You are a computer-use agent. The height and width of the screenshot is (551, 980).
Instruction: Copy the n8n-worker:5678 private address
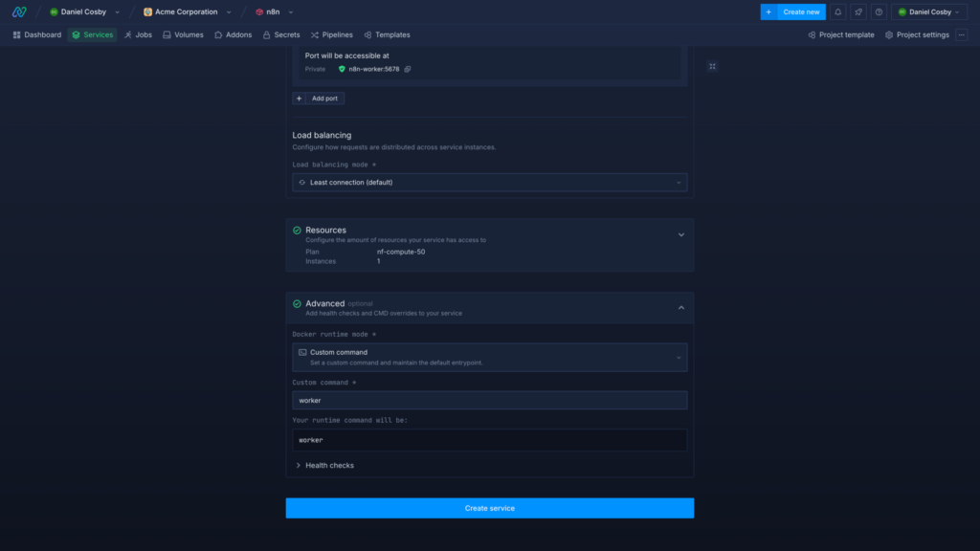pyautogui.click(x=408, y=69)
